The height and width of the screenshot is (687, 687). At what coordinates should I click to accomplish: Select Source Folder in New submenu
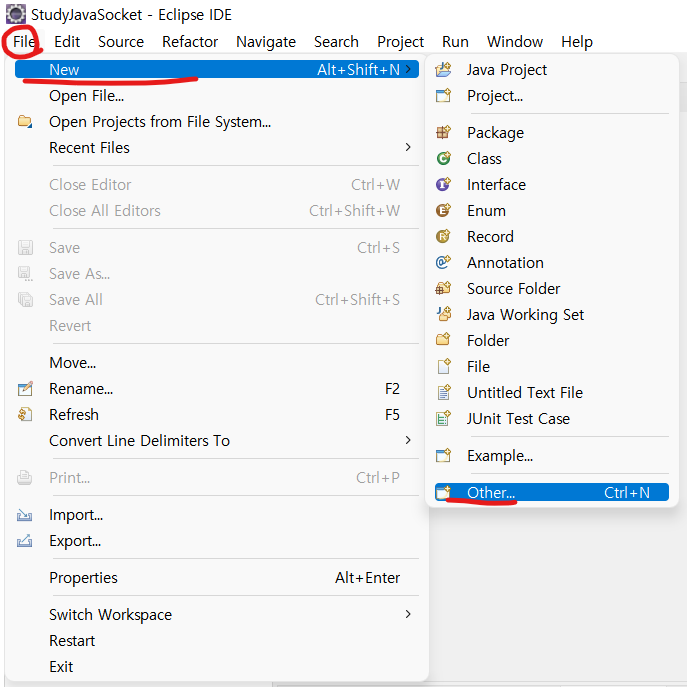[x=552, y=288]
